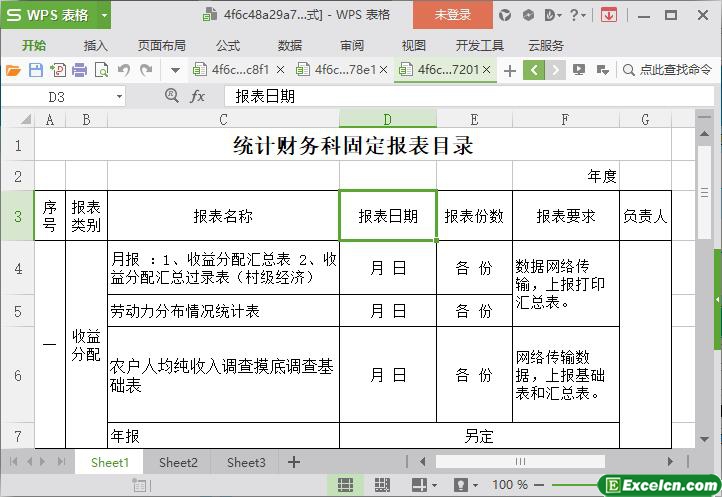The width and height of the screenshot is (722, 497).
Task: Click the search command magnifier icon
Action: [x=629, y=70]
